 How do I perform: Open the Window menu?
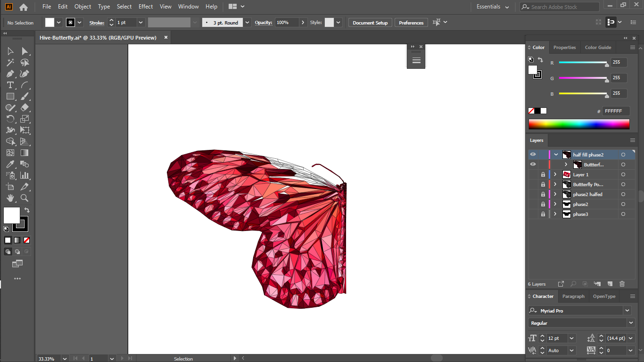point(189,7)
